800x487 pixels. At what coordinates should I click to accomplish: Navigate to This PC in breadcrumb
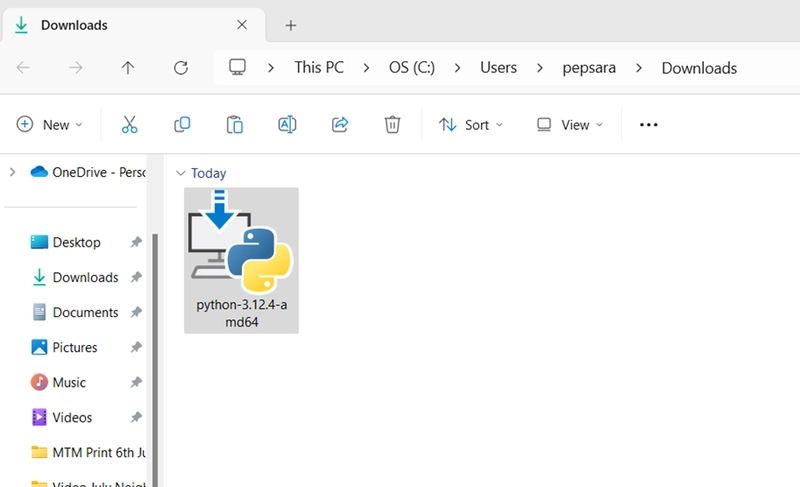point(319,67)
